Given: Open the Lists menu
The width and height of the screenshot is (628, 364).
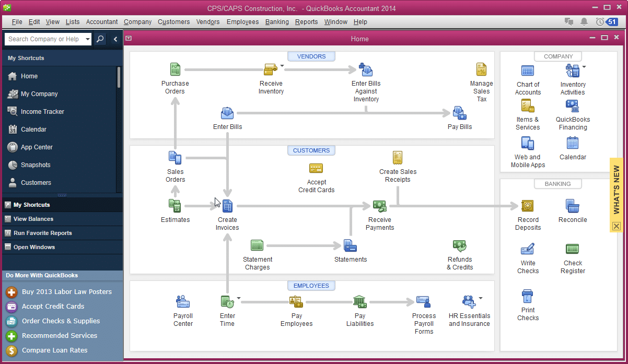Looking at the screenshot, I should [73, 22].
